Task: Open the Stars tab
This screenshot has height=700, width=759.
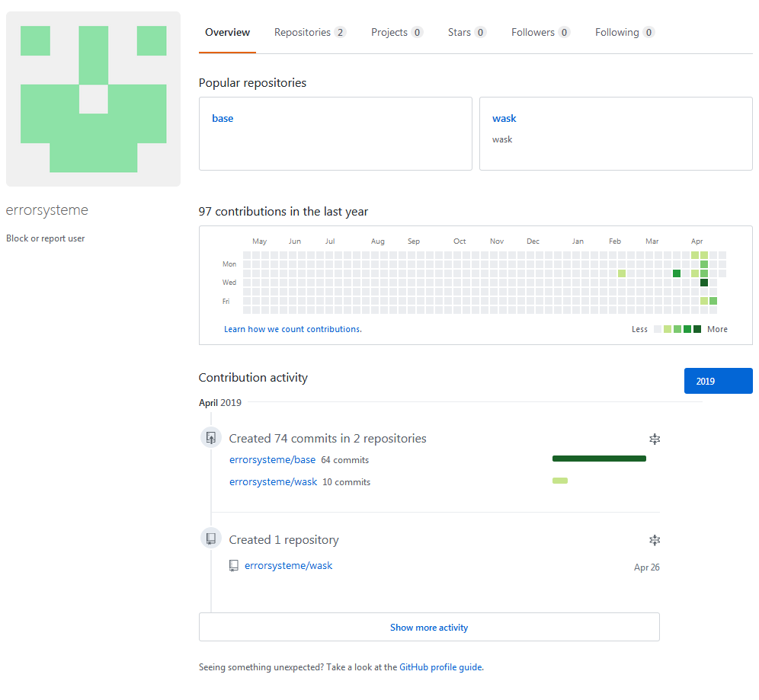Action: click(x=466, y=33)
